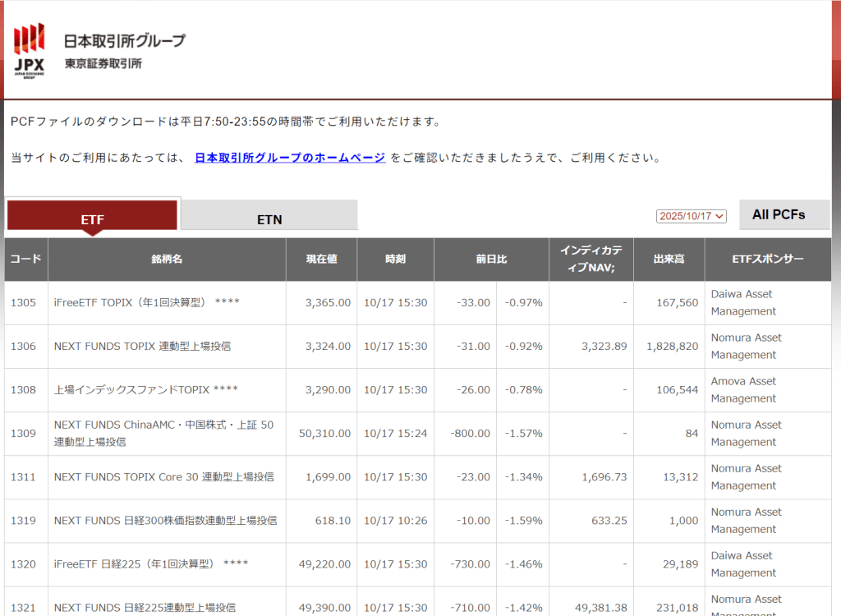Click the 現在値 column header
Image resolution: width=841 pixels, height=616 pixels.
[x=321, y=259]
